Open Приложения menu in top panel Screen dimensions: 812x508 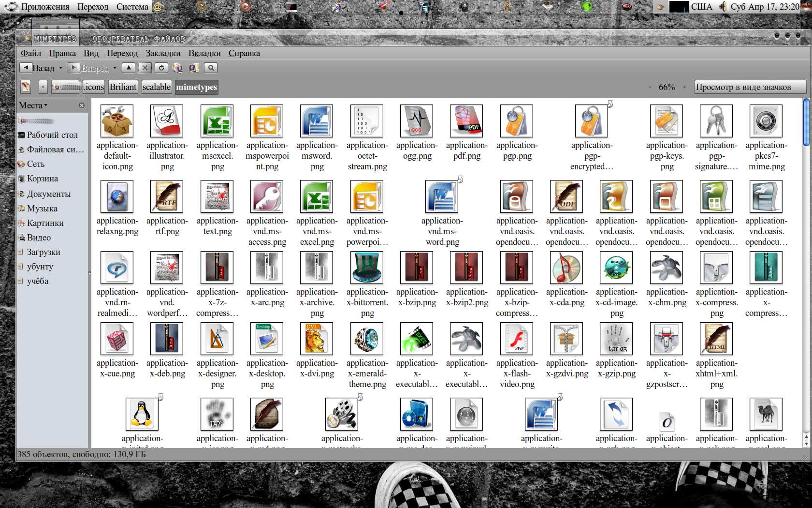coord(44,7)
